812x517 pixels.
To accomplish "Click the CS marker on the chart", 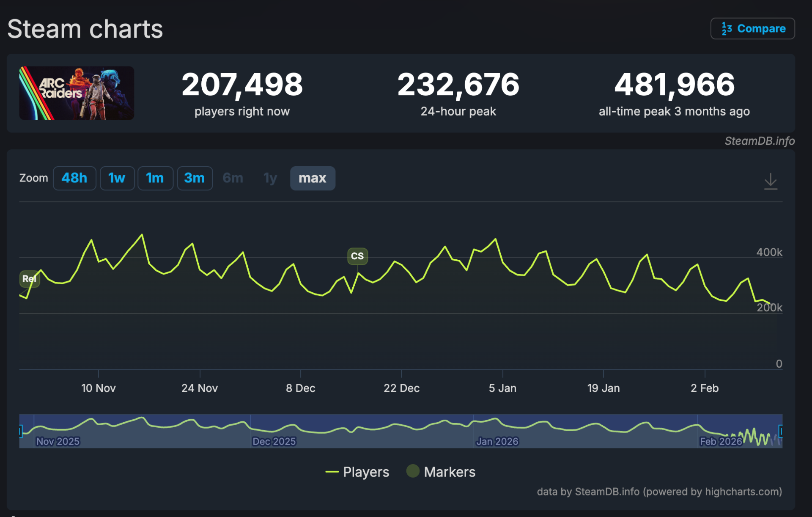I will tap(357, 256).
